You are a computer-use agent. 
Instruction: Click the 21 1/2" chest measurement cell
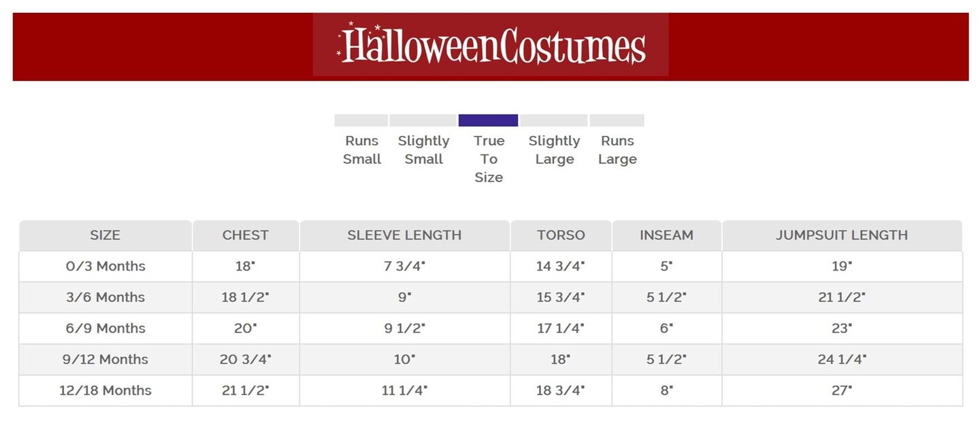(x=245, y=391)
